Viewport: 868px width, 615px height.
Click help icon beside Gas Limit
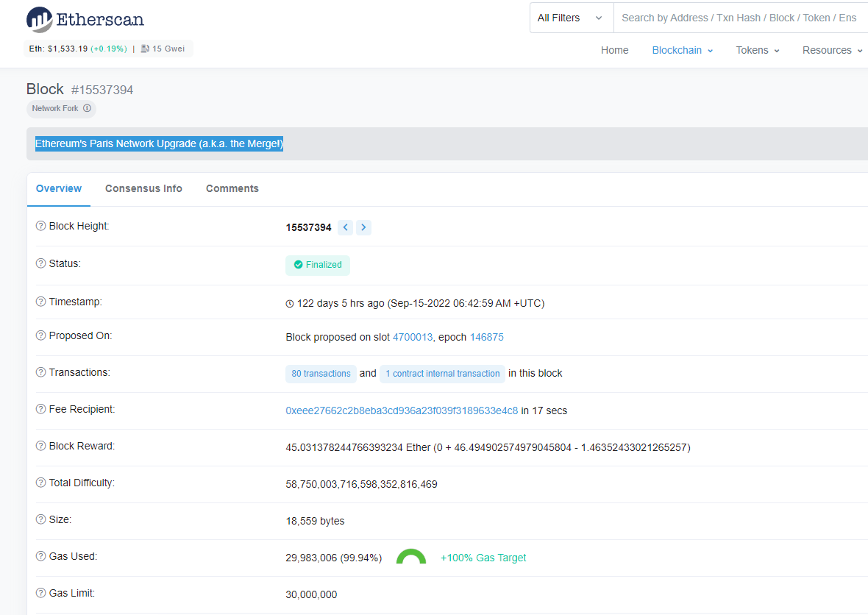(x=40, y=593)
